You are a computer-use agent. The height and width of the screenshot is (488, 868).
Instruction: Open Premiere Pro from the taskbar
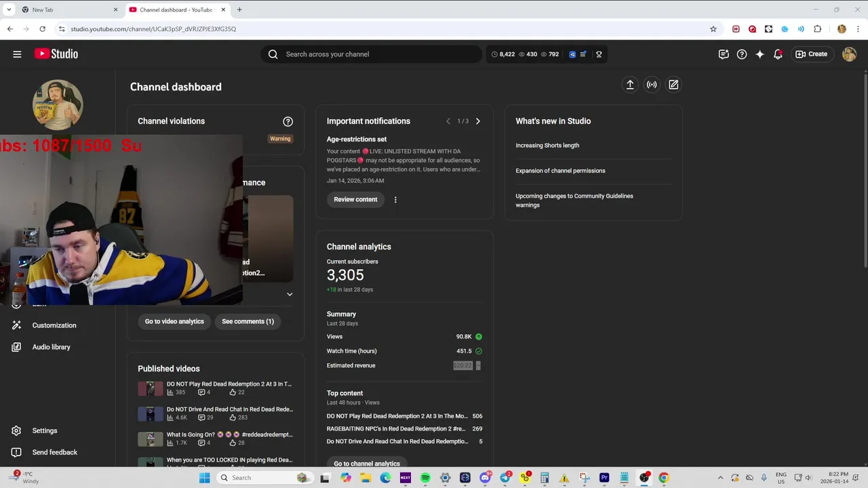pos(604,478)
